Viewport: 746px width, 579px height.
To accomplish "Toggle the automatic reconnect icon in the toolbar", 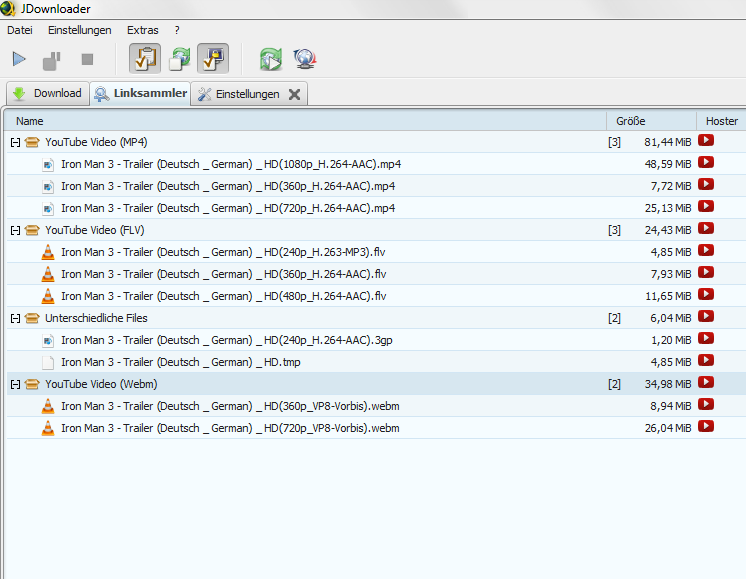I will [x=180, y=59].
